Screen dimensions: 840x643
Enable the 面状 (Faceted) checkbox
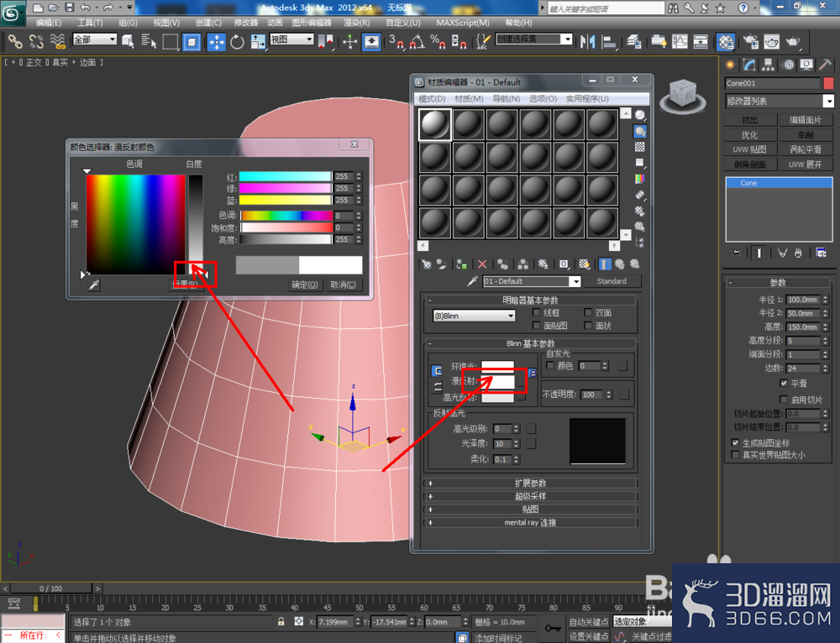(x=588, y=326)
